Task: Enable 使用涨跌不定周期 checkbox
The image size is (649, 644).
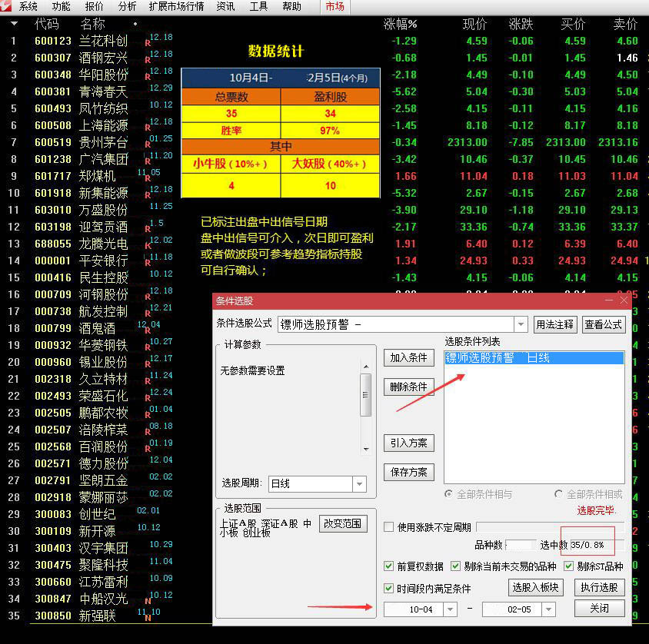Action: coord(389,526)
